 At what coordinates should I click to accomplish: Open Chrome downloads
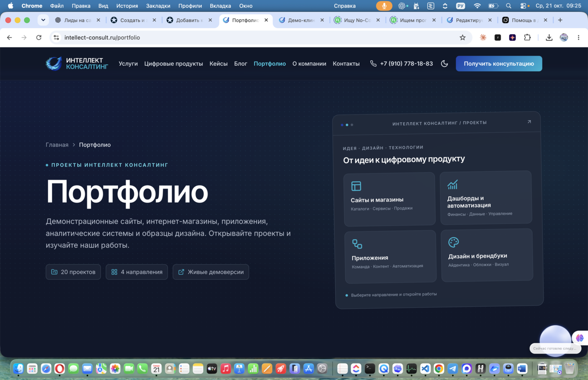tap(549, 38)
